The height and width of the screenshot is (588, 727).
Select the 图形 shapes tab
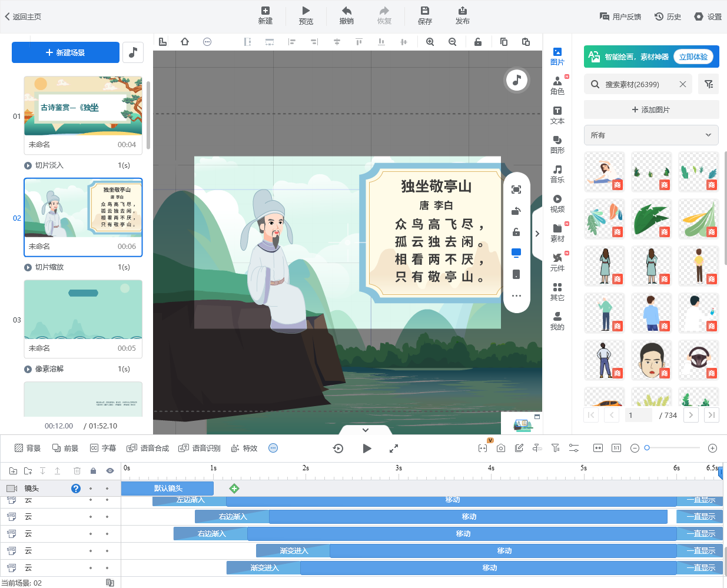[557, 144]
